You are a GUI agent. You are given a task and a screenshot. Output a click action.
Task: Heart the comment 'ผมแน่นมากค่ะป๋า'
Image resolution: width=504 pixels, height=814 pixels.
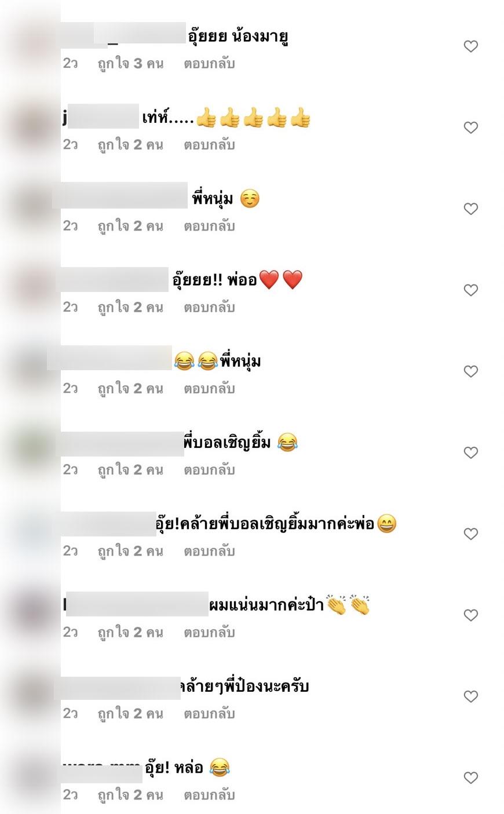coord(471,615)
